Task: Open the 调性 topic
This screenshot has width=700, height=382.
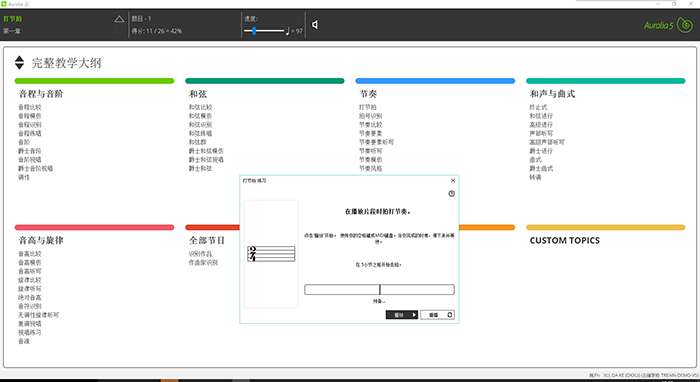Action: 24,177
